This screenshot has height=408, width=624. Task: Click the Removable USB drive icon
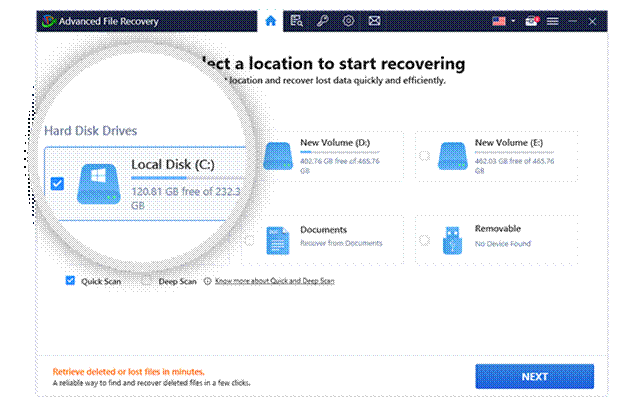tap(452, 240)
